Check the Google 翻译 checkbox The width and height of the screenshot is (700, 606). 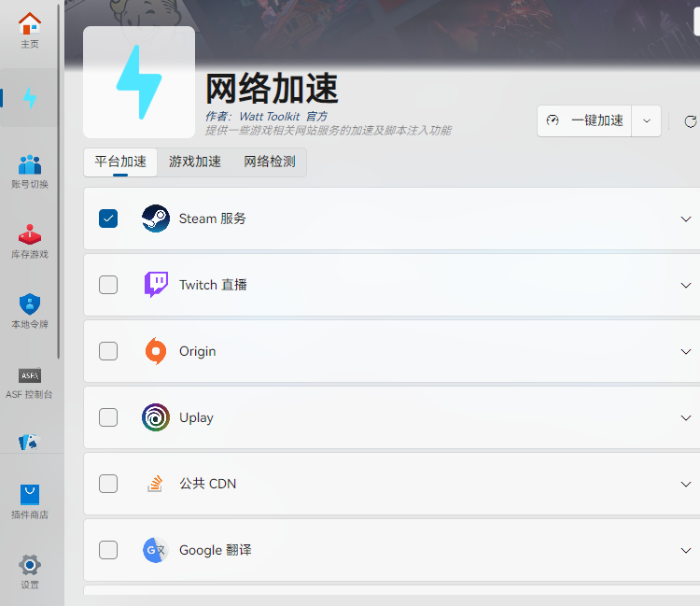[108, 550]
